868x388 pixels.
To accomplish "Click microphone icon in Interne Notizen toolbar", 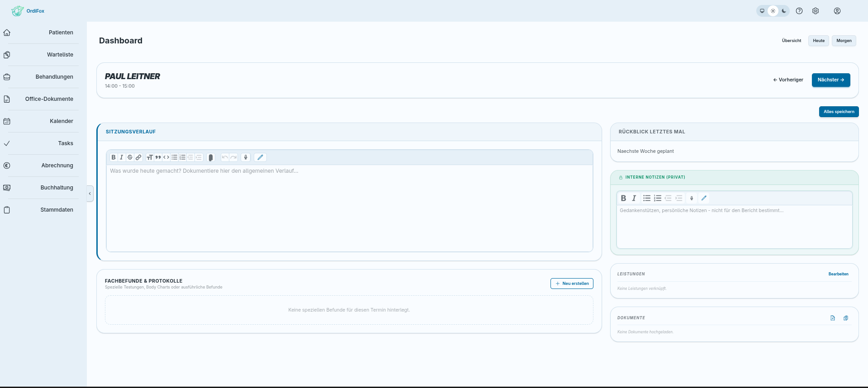I will (692, 198).
